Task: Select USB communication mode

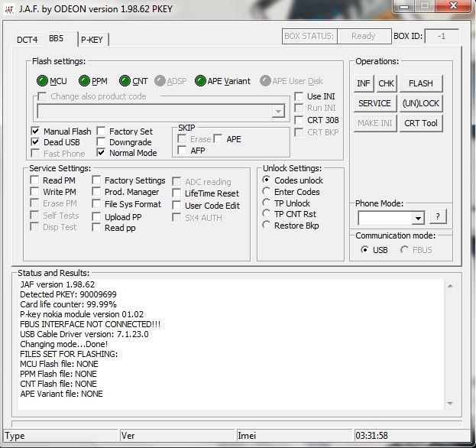Action: [364, 250]
